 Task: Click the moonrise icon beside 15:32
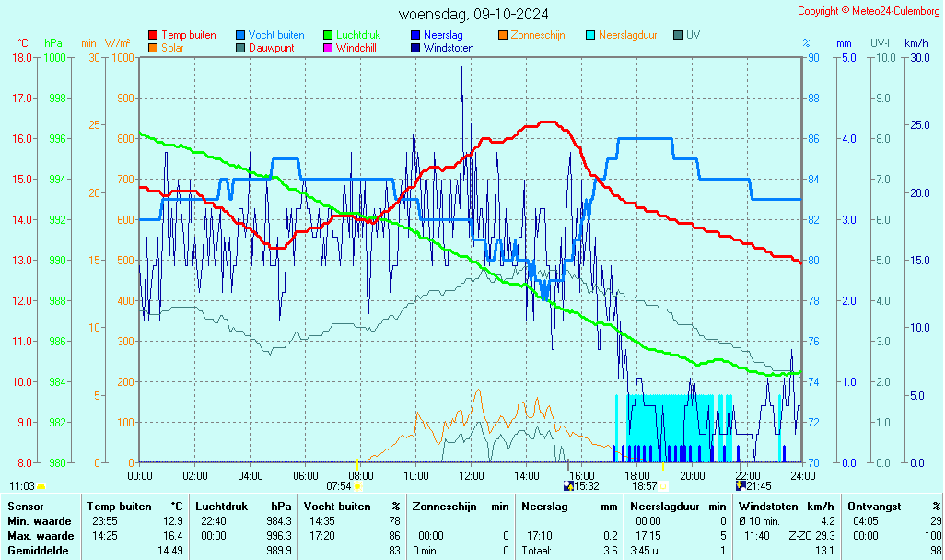pyautogui.click(x=568, y=486)
